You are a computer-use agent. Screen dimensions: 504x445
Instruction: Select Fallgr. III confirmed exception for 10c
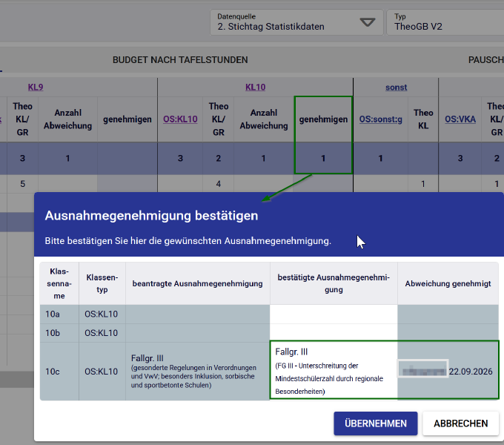[x=334, y=371]
